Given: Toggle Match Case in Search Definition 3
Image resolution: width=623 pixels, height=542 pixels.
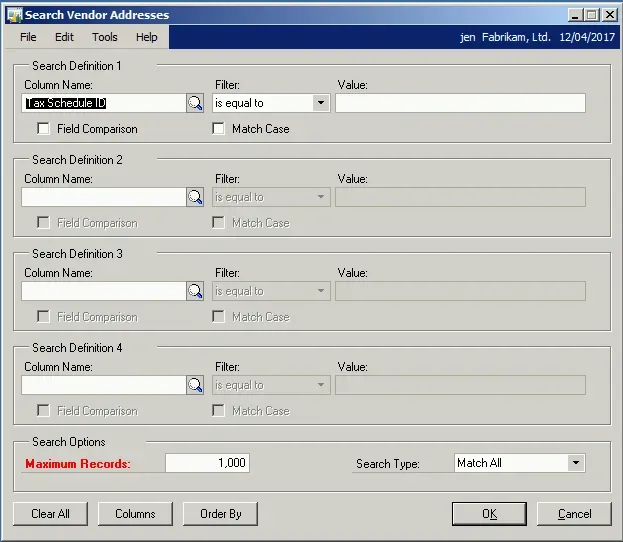Looking at the screenshot, I should 219,317.
